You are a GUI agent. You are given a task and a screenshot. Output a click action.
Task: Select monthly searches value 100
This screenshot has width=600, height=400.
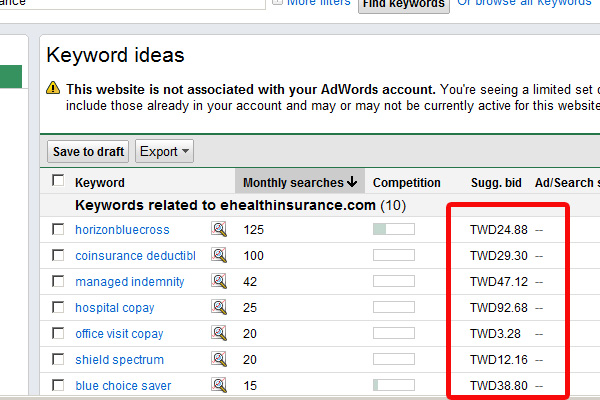(254, 256)
